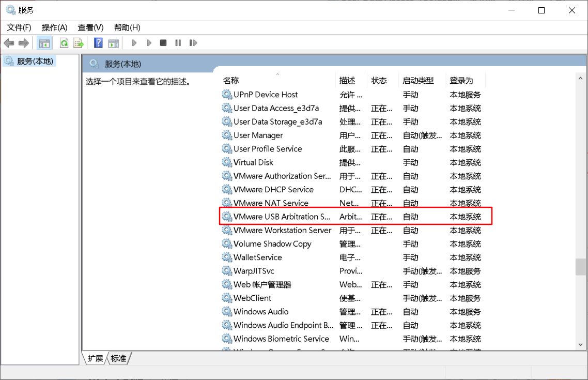Click the gear icon beside WarpJITSvc
Image resolution: width=588 pixels, height=380 pixels.
coord(227,270)
